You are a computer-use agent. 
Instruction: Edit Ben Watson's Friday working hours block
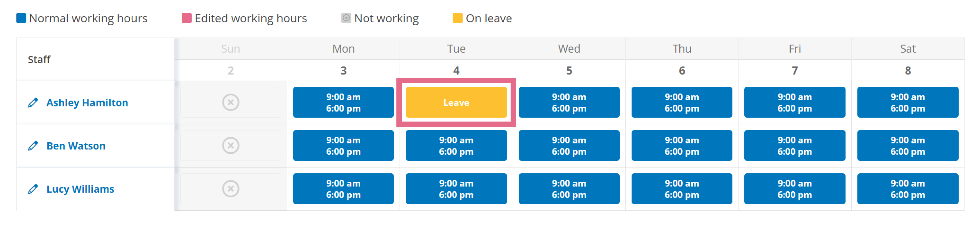coord(795,145)
